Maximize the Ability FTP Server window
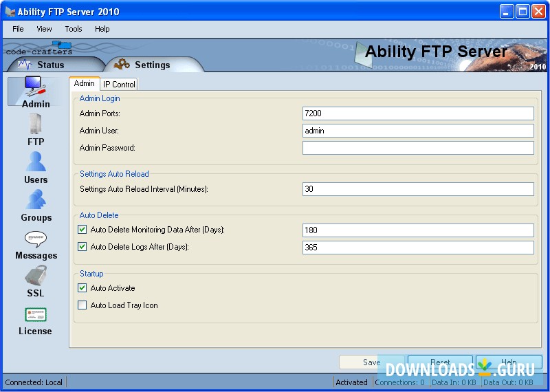 coord(522,12)
